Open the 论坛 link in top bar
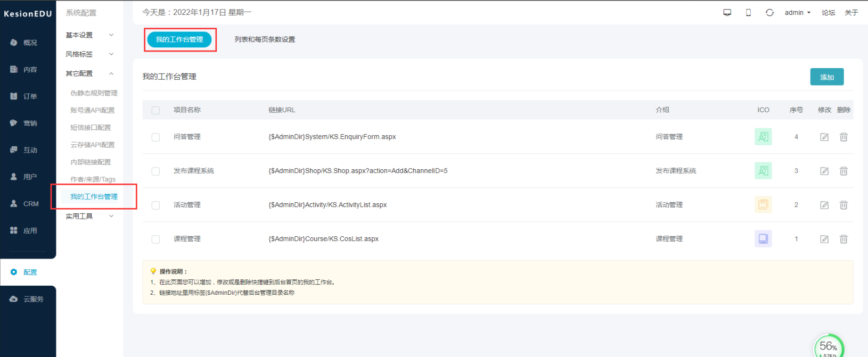 (828, 12)
